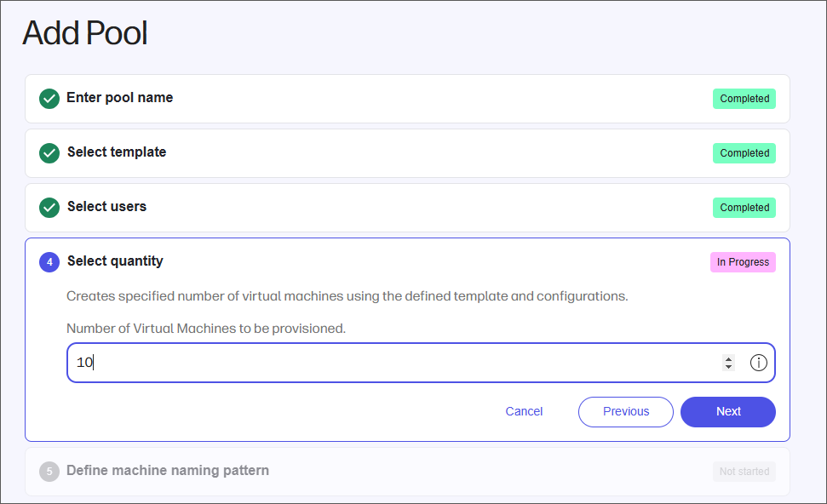Screen dimensions: 827x504
Task: Click the 'Creates specified number of virtual machines' description
Action: point(347,296)
